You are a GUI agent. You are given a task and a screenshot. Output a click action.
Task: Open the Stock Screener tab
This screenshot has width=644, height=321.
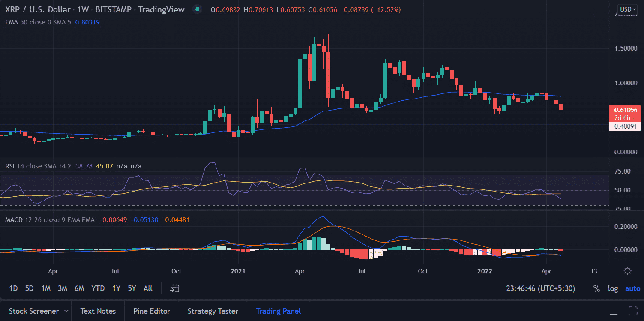(33, 311)
